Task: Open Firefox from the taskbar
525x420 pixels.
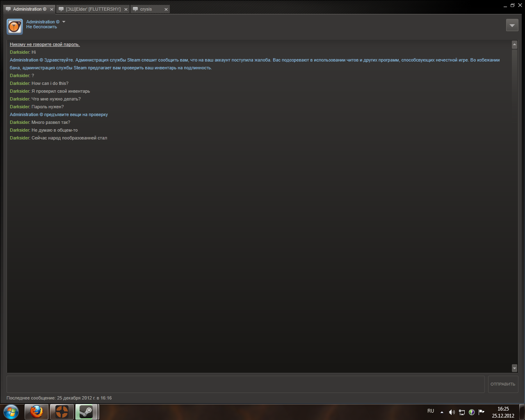Action: 37,412
